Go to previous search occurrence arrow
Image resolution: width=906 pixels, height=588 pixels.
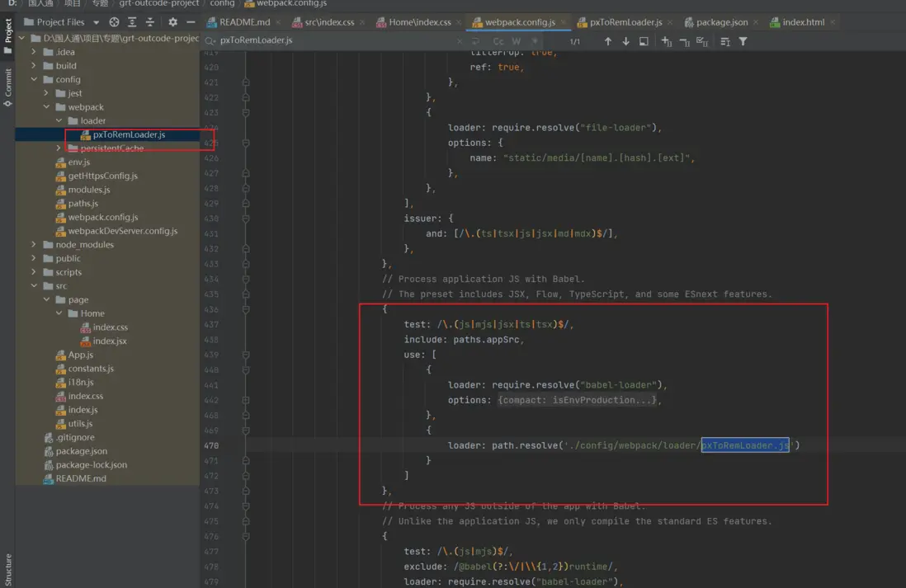[608, 41]
